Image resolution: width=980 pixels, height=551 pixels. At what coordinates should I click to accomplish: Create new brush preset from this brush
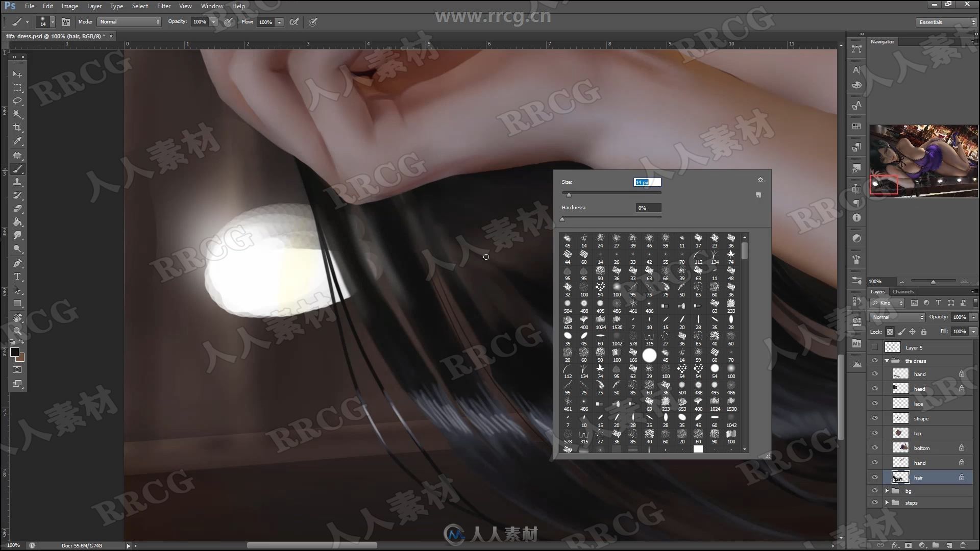coord(758,195)
